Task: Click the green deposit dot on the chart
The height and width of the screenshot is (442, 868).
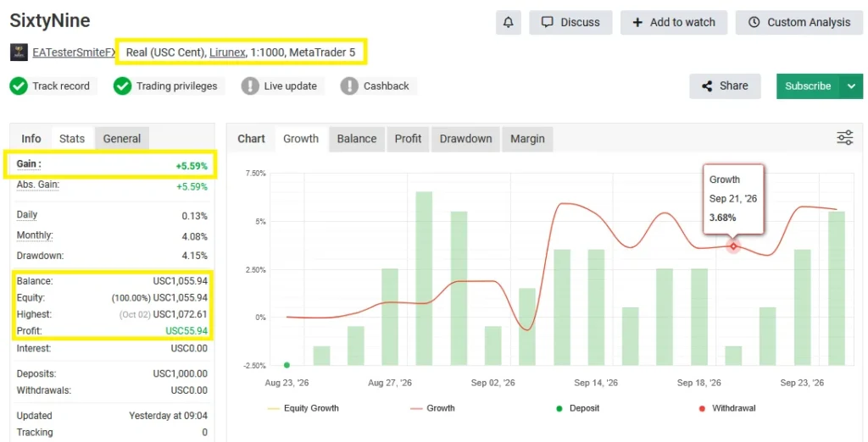Action: pyautogui.click(x=287, y=365)
